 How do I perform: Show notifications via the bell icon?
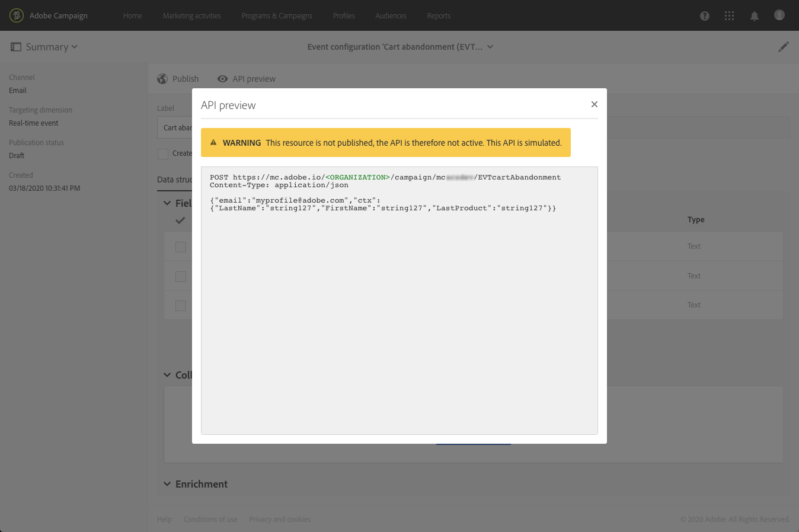tap(755, 16)
